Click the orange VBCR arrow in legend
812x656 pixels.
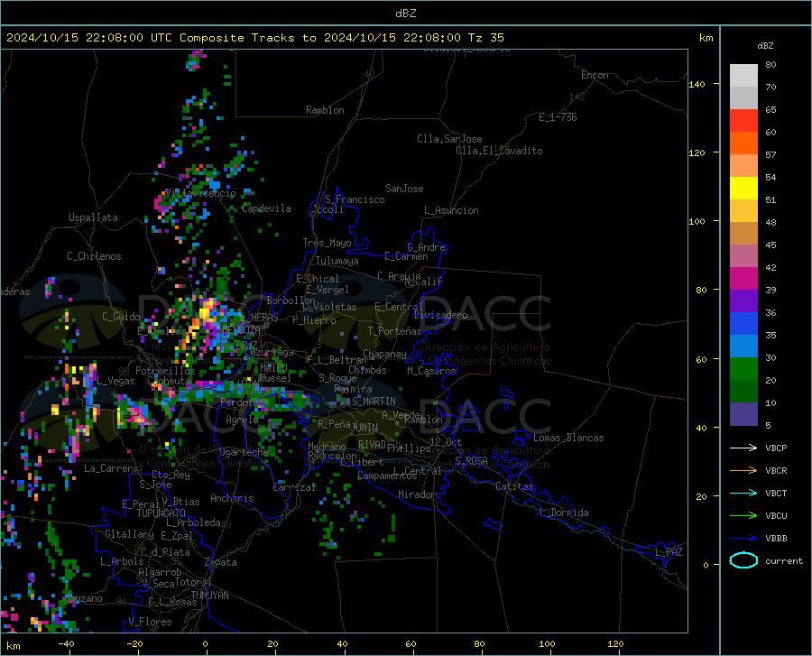[x=743, y=471]
